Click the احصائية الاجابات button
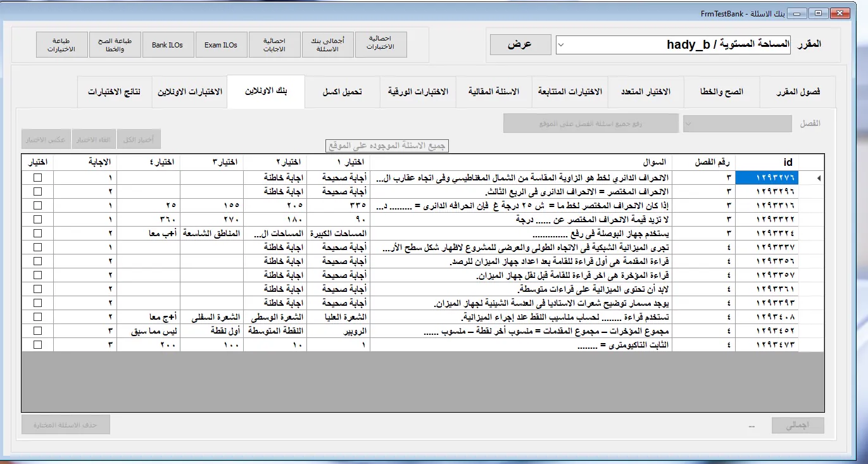 click(274, 45)
